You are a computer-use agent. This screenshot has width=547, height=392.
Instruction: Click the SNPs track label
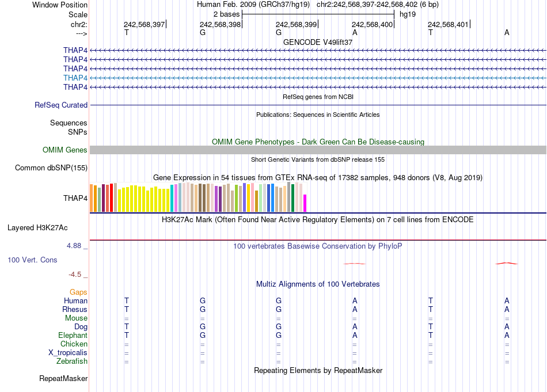point(78,132)
